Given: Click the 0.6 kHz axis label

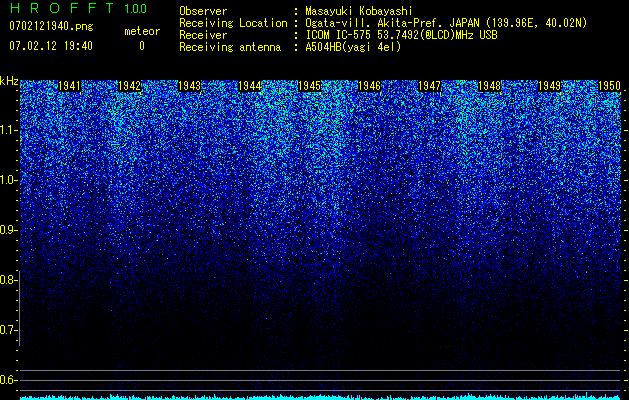Looking at the screenshot, I should [x=8, y=380].
